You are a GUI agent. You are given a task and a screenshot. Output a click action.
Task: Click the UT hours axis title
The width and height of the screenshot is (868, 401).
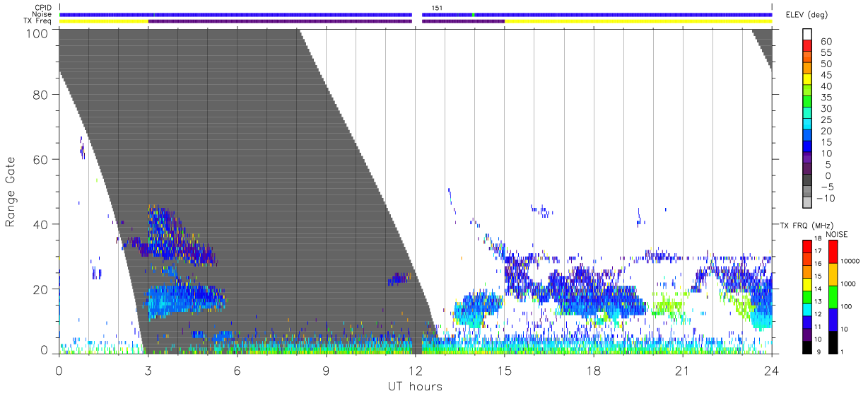click(x=415, y=386)
